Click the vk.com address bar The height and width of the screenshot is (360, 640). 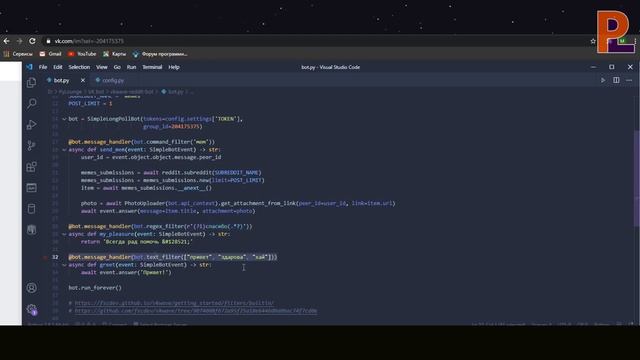[x=314, y=41]
